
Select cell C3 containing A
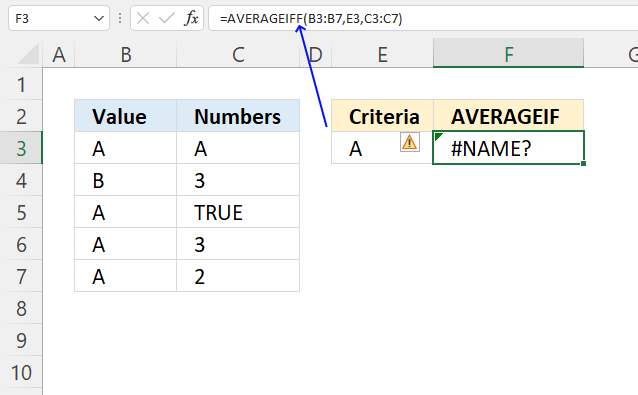coord(238,148)
